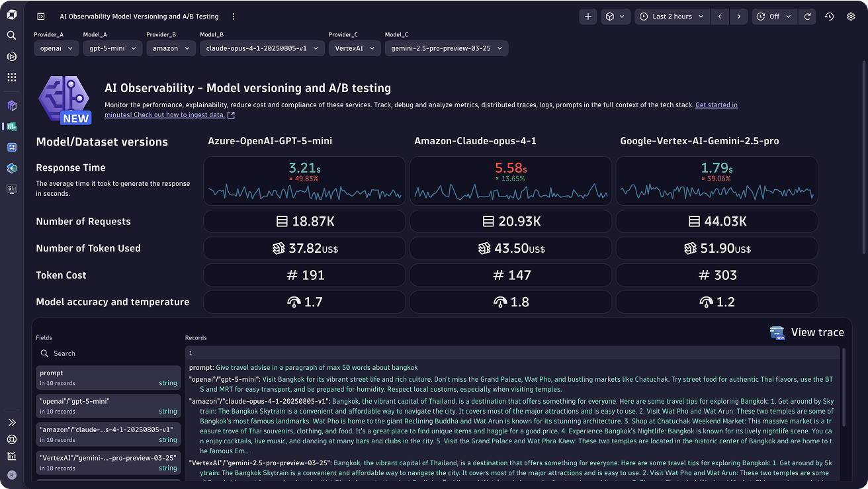This screenshot has width=868, height=489.
Task: Open the Provider_A openai dropdown
Action: pyautogui.click(x=56, y=48)
